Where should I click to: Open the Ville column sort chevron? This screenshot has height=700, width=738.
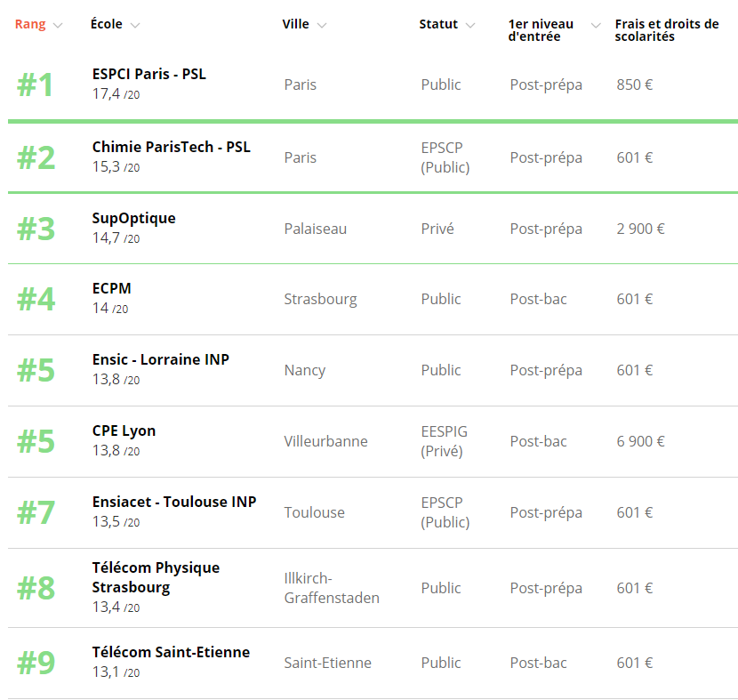322,25
